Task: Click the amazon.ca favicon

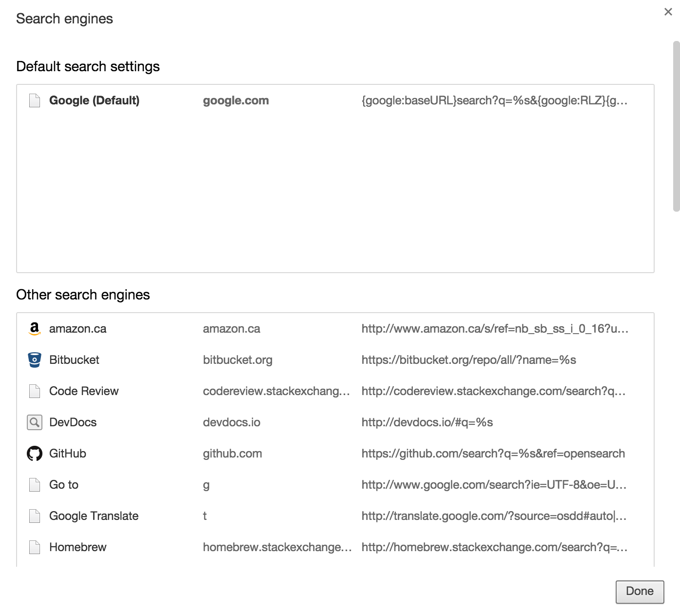Action: click(x=35, y=329)
